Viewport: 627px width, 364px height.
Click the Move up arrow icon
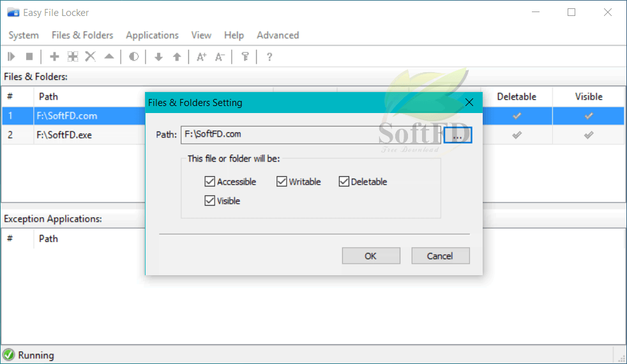pos(177,57)
